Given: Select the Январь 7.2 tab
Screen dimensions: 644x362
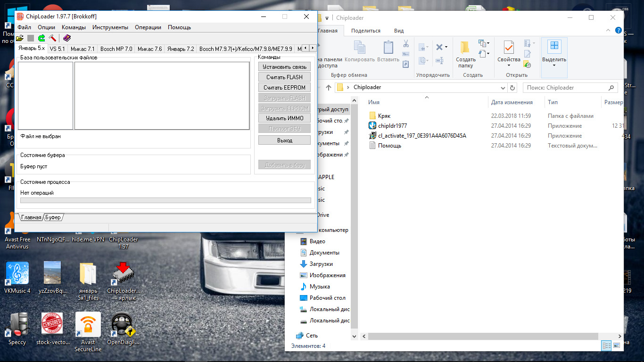Looking at the screenshot, I should [x=181, y=49].
